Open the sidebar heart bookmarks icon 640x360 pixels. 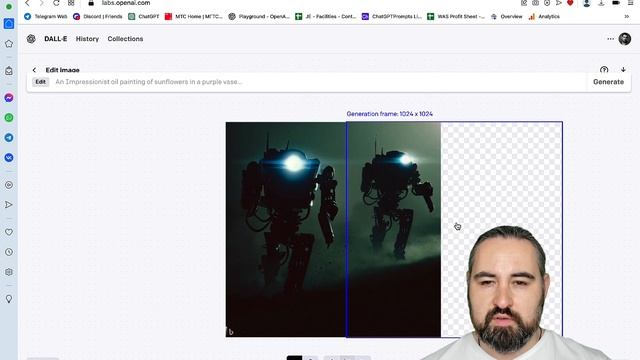(x=9, y=232)
